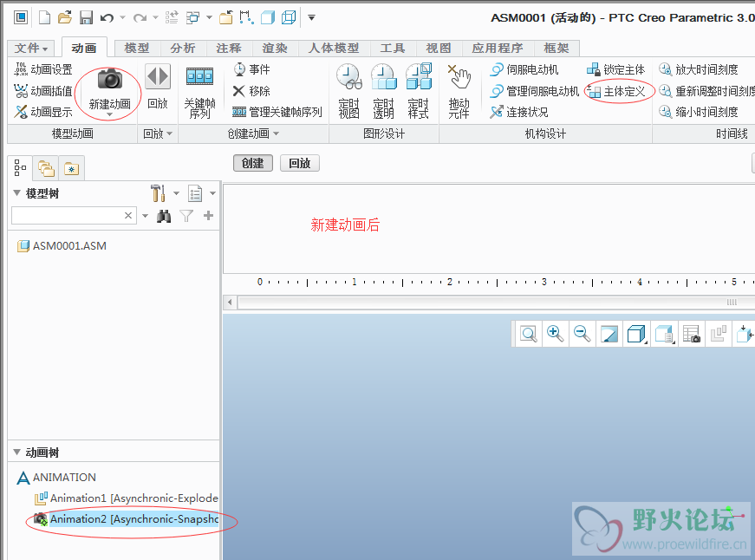Screen dimensions: 755x560
Task: Click 锁定主体 lock bodies tool
Action: pos(615,70)
